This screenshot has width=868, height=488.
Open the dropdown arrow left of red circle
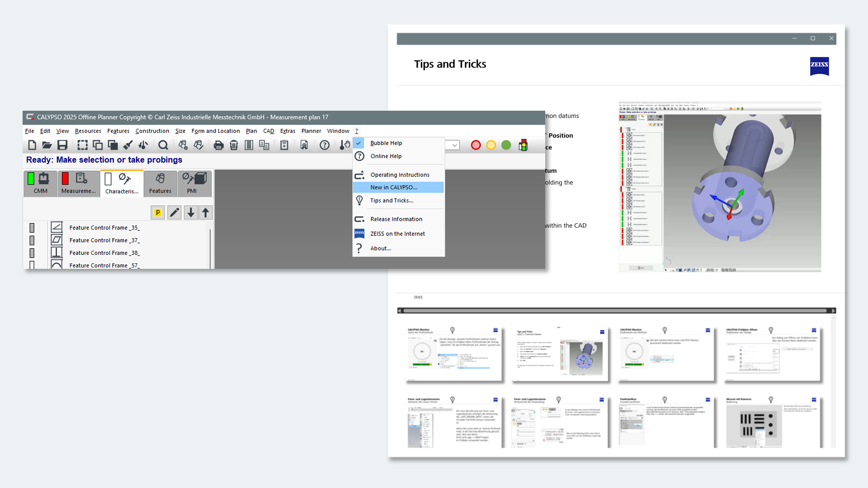[x=454, y=145]
